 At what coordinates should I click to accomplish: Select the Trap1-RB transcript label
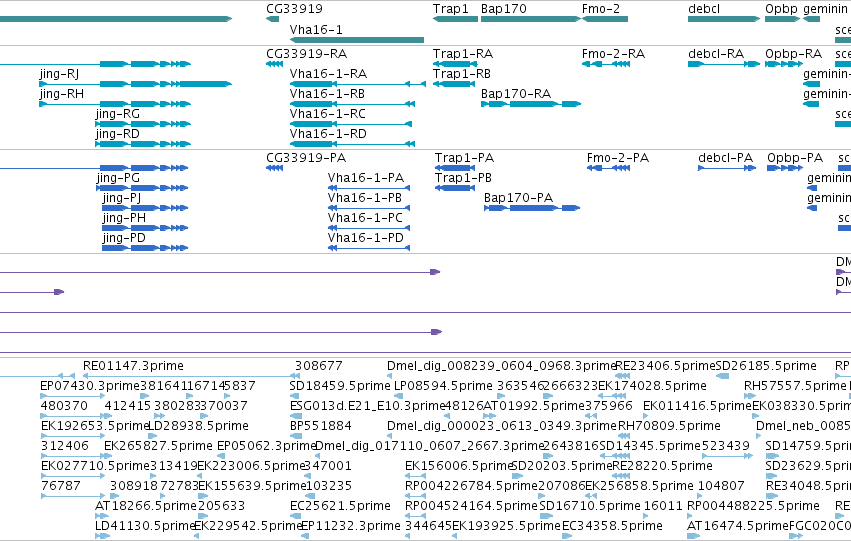pyautogui.click(x=462, y=74)
